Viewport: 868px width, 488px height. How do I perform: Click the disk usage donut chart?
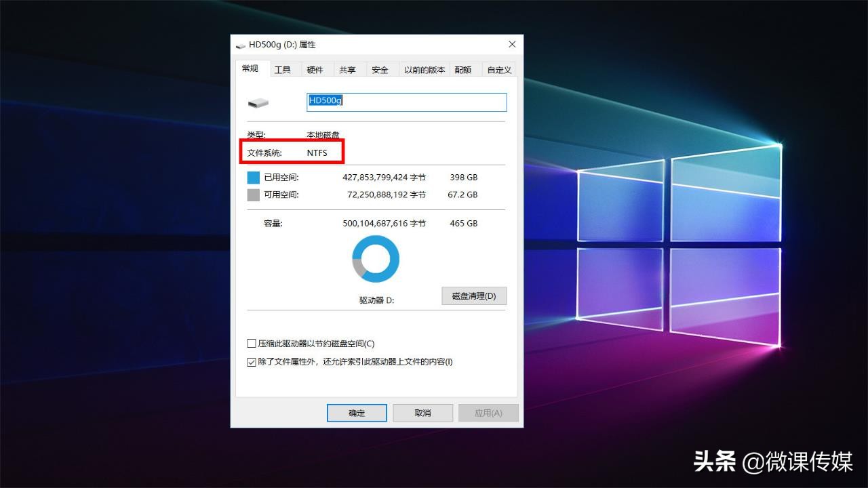click(376, 259)
